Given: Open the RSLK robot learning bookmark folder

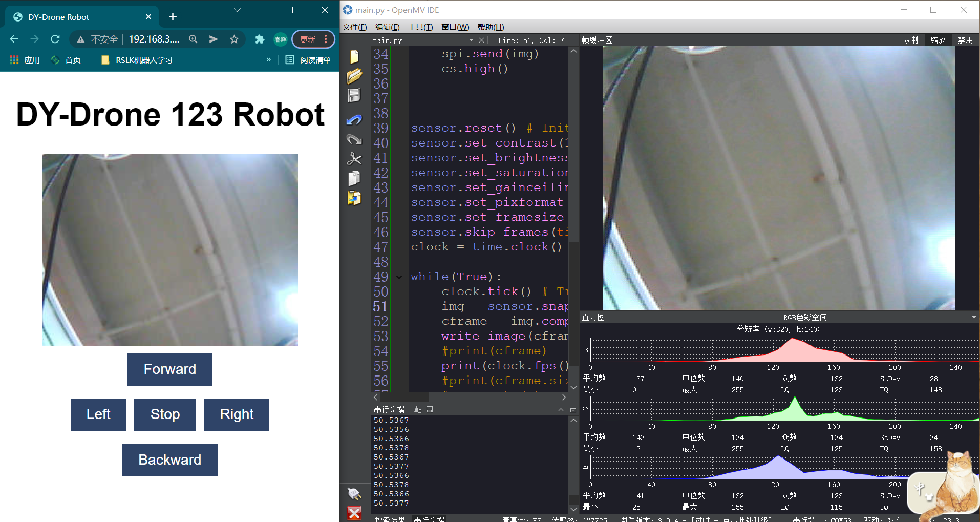Looking at the screenshot, I should click(137, 60).
